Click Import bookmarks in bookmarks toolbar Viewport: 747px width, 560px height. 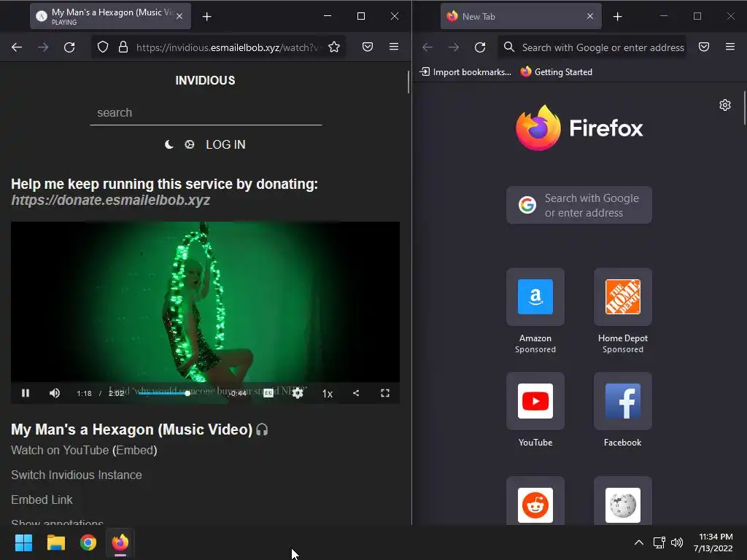click(465, 72)
